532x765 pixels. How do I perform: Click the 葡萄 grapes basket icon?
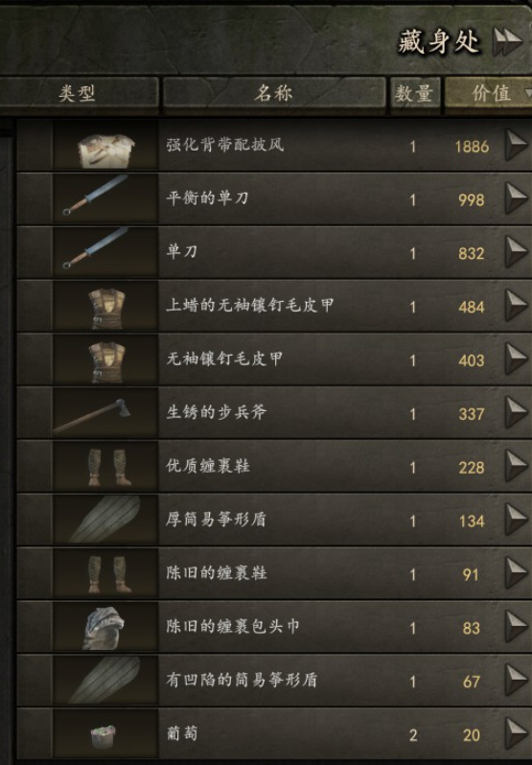105,734
